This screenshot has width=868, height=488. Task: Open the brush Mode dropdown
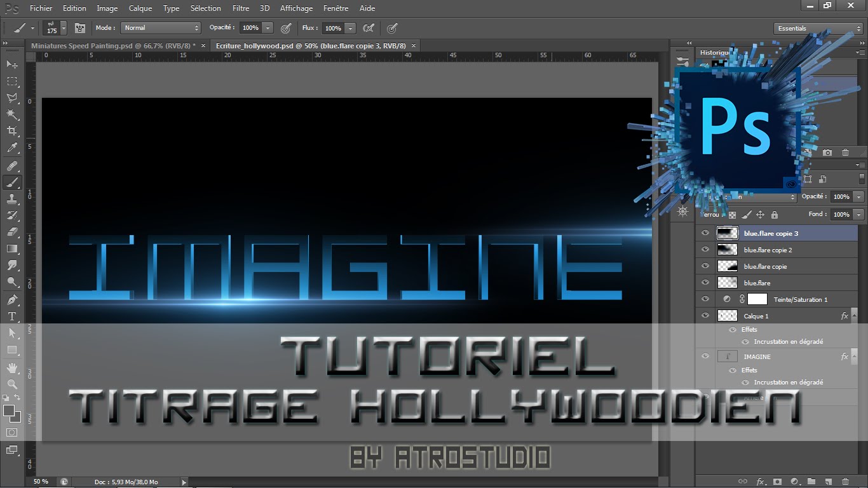coord(161,28)
